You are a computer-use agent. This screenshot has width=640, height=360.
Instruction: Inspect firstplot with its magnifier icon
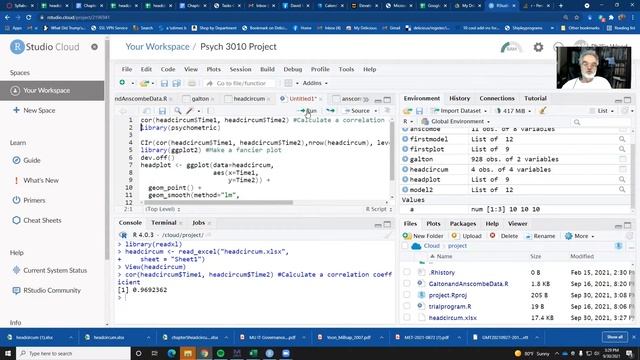click(x=622, y=149)
